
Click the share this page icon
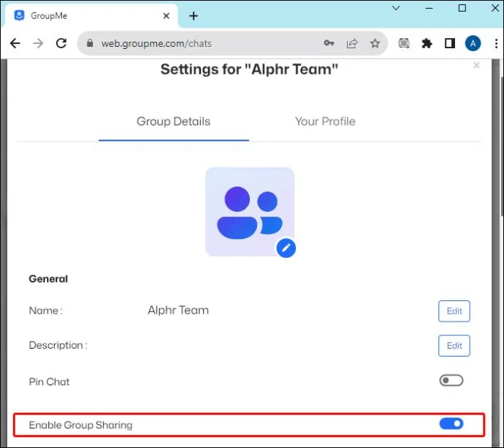(352, 43)
